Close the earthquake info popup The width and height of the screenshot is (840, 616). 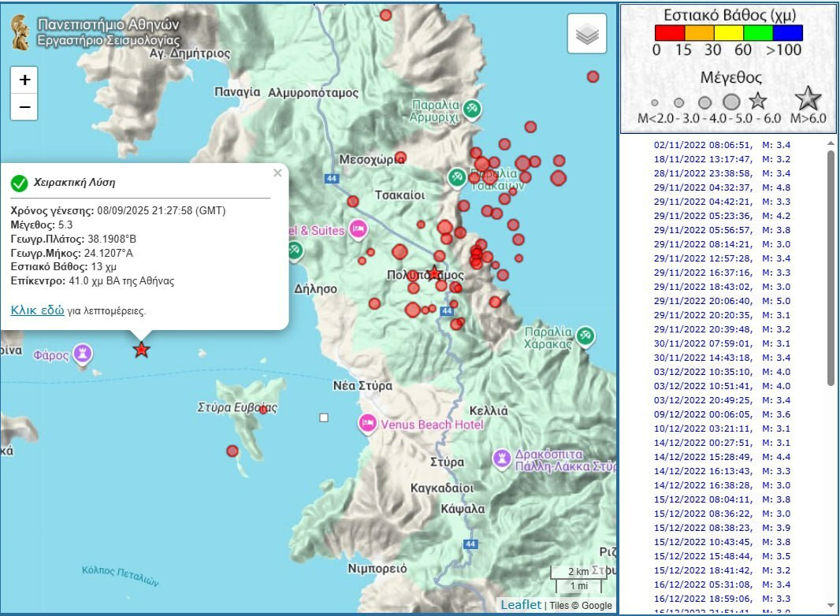[277, 173]
